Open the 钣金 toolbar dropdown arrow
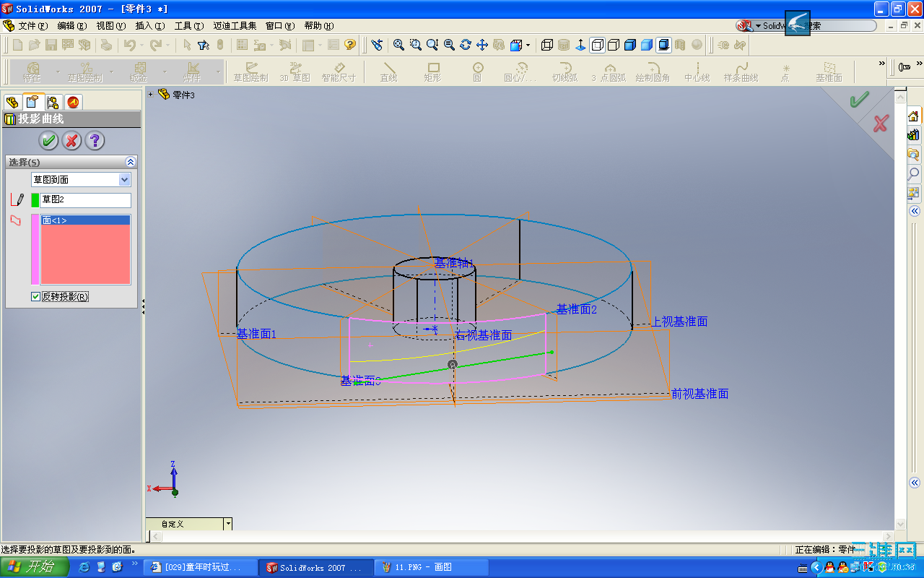924x578 pixels. point(165,71)
